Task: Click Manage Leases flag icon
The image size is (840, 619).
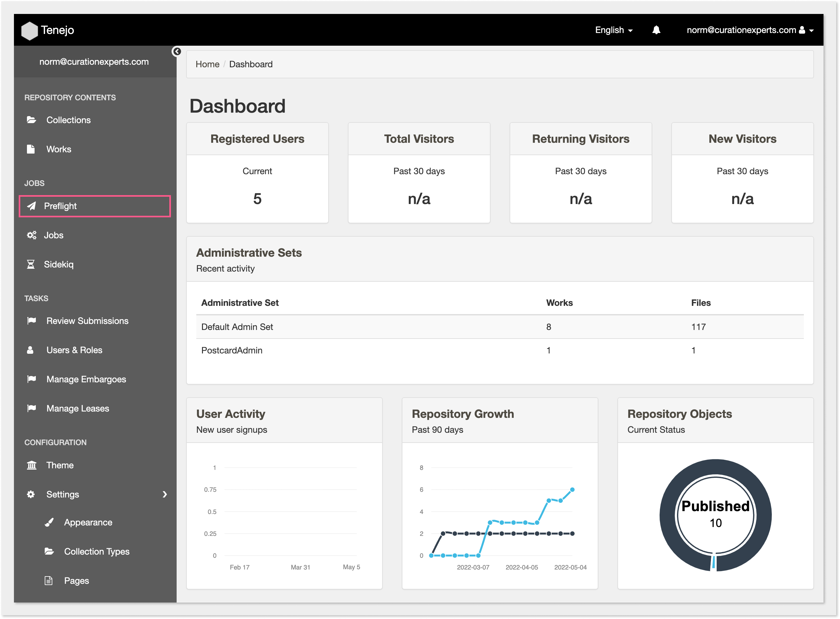Action: coord(31,408)
